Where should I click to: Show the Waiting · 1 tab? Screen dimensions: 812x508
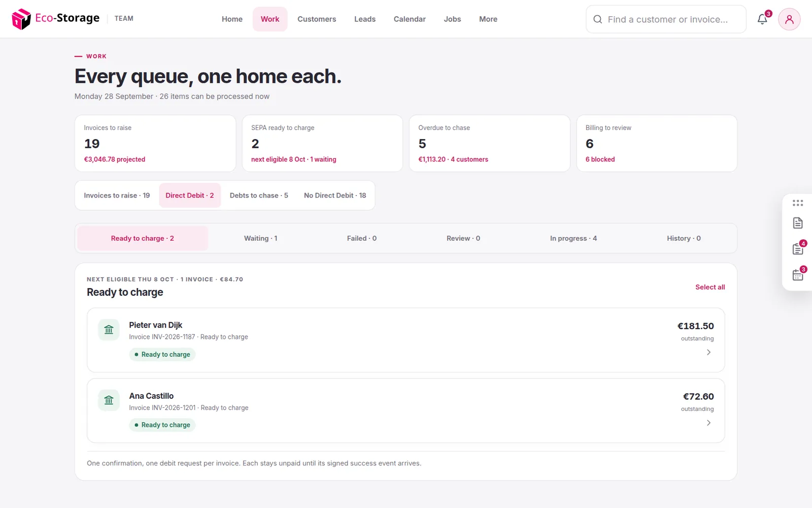261,238
